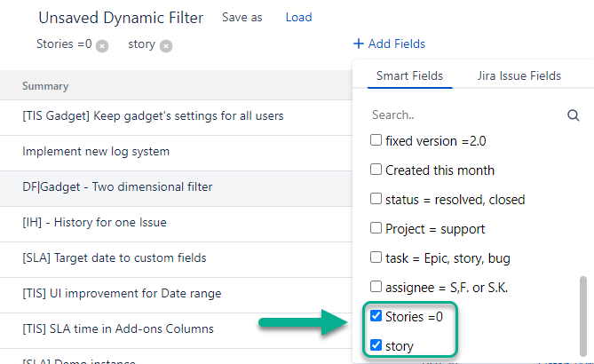
Task: Open 'Implement new log system' issue row
Action: (96, 152)
